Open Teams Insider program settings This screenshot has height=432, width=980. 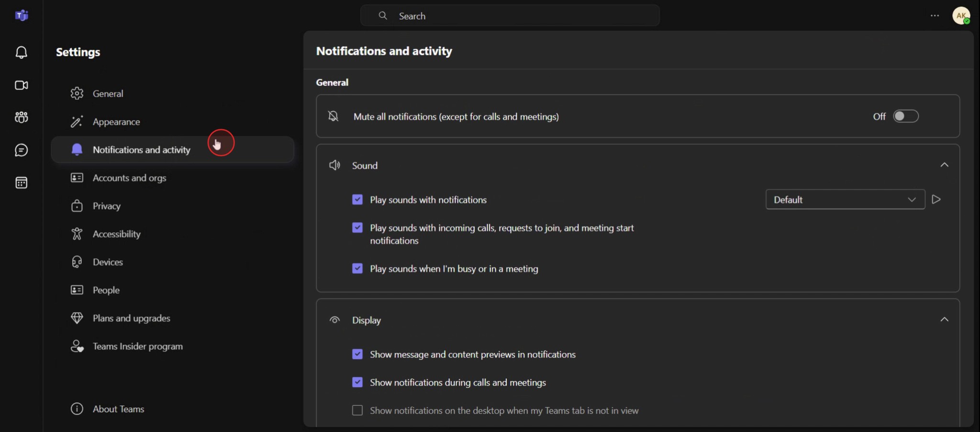(138, 346)
